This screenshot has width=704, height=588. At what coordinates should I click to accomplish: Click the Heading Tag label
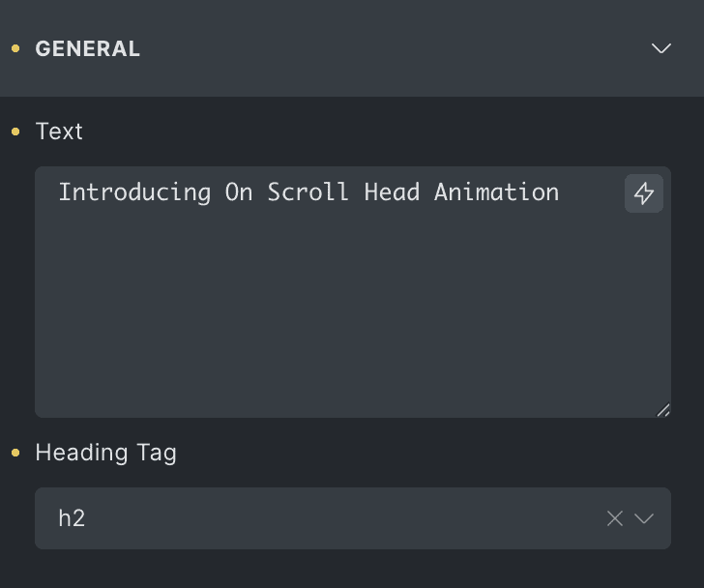coord(105,452)
